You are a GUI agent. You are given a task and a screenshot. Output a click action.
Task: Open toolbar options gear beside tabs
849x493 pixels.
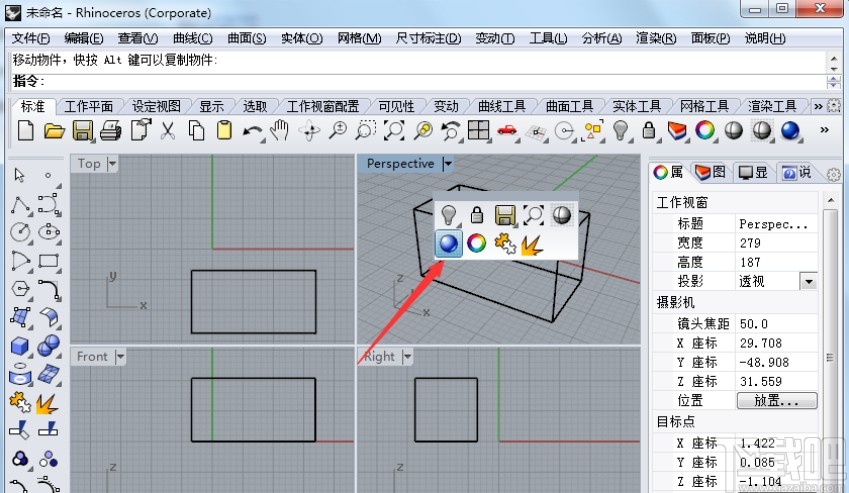(x=834, y=106)
